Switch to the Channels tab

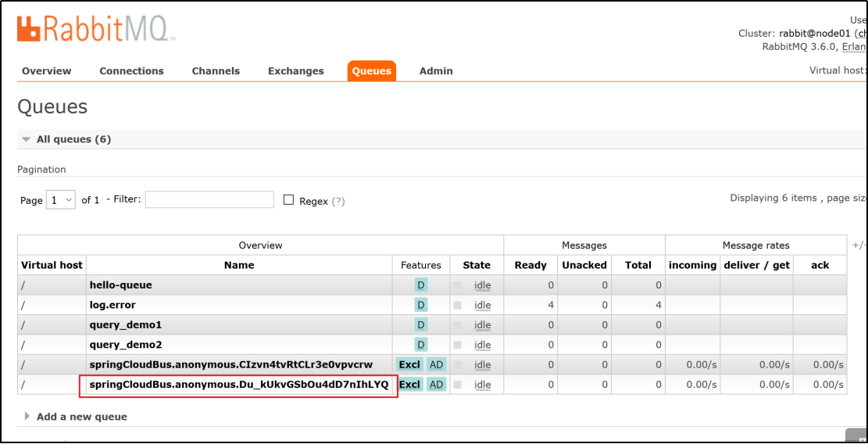216,71
